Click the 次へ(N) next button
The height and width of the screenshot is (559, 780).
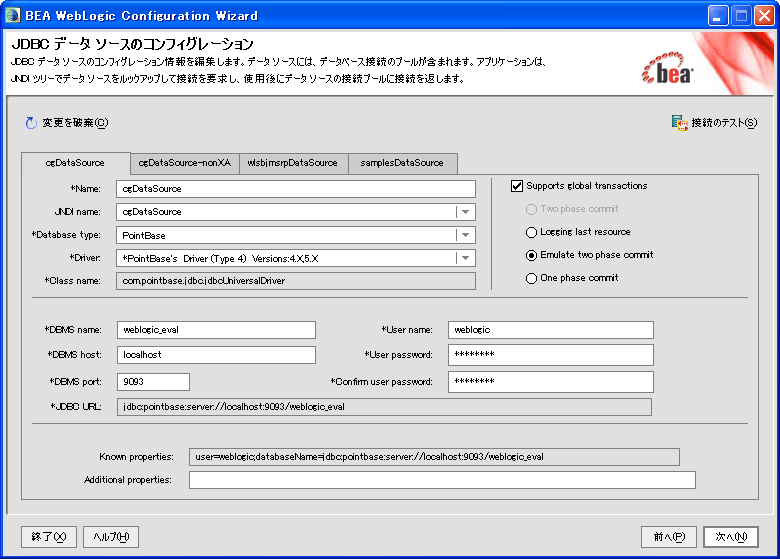point(731,537)
